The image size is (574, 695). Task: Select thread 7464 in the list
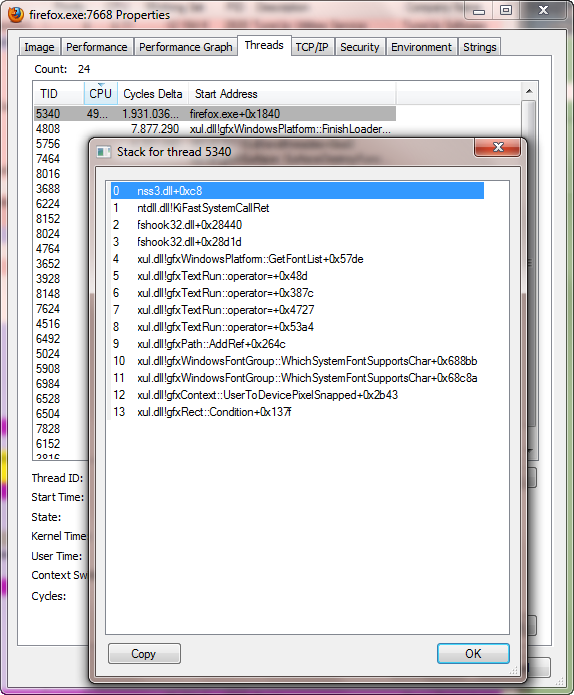(48, 159)
